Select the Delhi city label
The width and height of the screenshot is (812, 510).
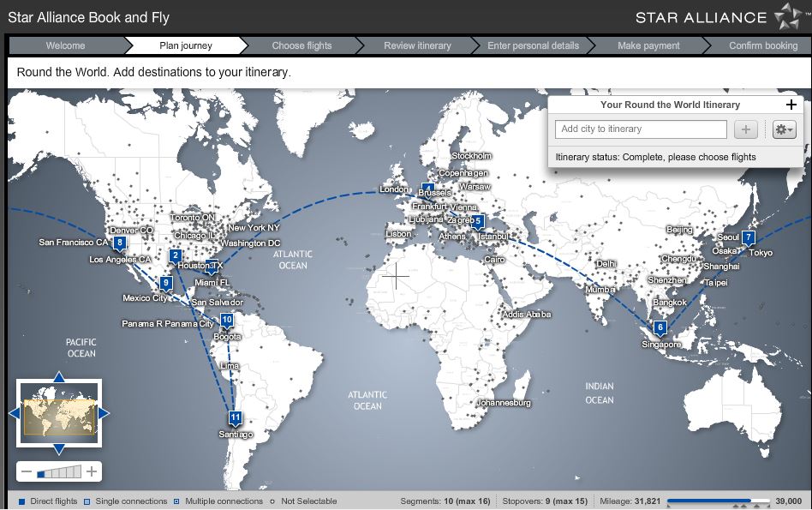point(606,264)
